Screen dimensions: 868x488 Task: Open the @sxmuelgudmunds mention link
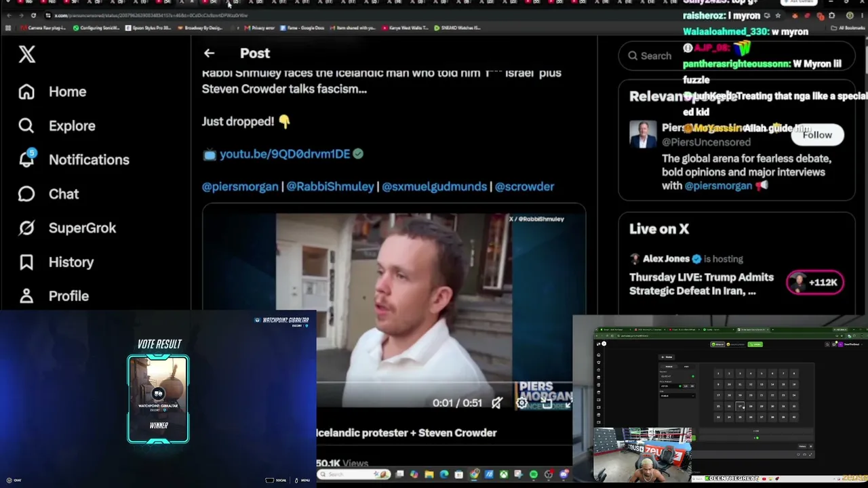tap(434, 186)
